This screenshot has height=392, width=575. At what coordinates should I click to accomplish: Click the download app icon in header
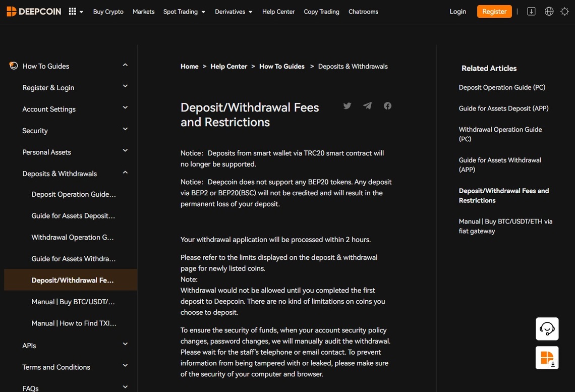pos(531,12)
